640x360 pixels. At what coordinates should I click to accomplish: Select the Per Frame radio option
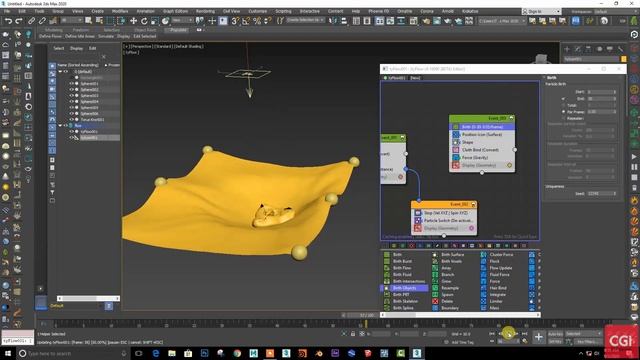pos(564,111)
